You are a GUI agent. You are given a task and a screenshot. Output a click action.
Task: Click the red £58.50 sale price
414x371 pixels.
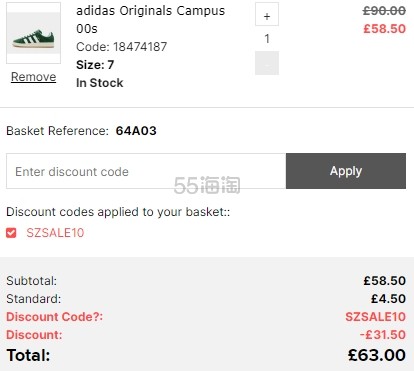tap(385, 29)
